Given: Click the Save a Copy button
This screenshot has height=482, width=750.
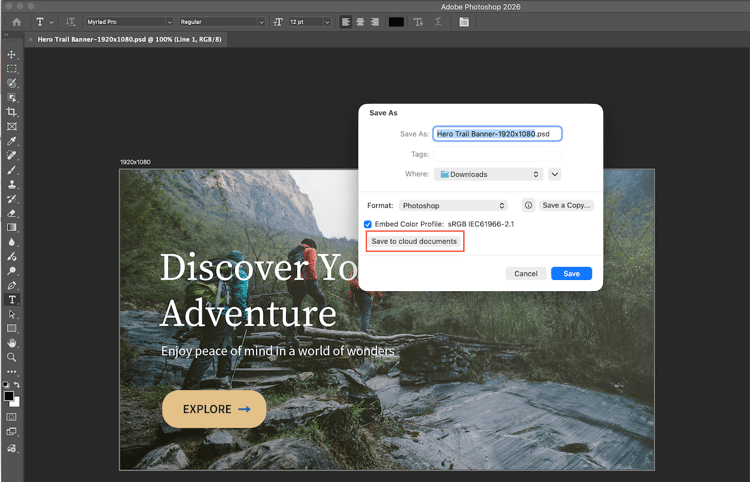Looking at the screenshot, I should (566, 205).
